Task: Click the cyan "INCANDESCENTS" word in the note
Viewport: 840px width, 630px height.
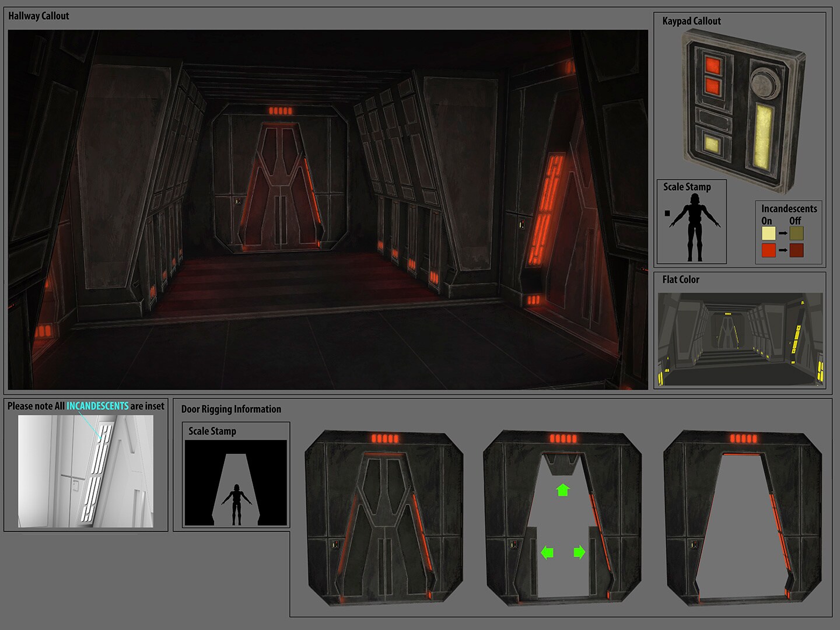Action: pyautogui.click(x=97, y=406)
